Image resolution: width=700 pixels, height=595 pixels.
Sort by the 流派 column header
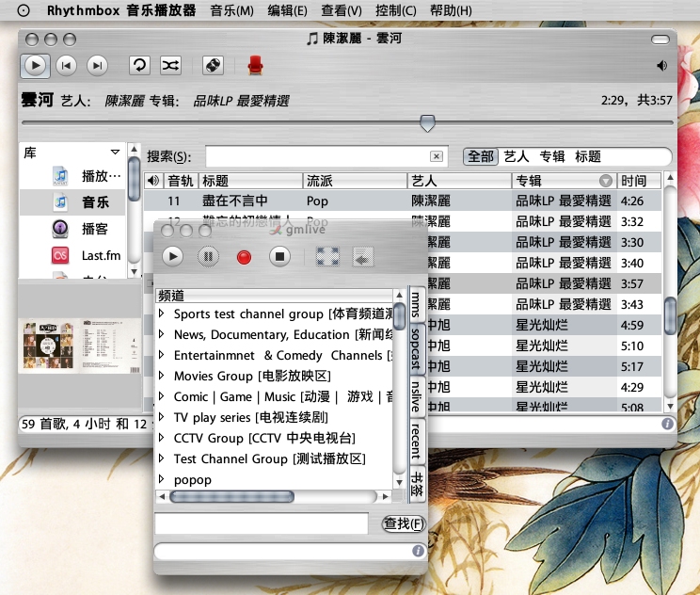(355, 181)
